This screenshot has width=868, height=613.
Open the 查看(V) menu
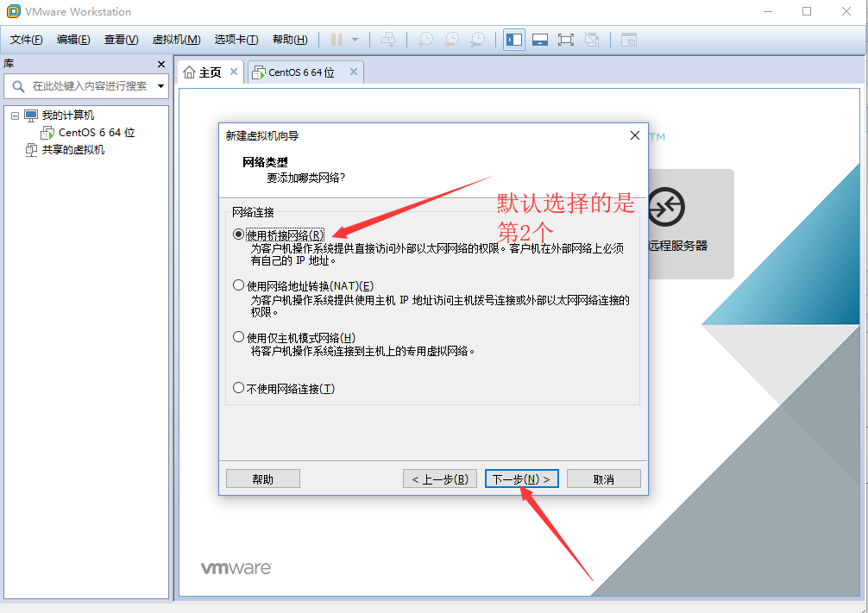point(121,40)
